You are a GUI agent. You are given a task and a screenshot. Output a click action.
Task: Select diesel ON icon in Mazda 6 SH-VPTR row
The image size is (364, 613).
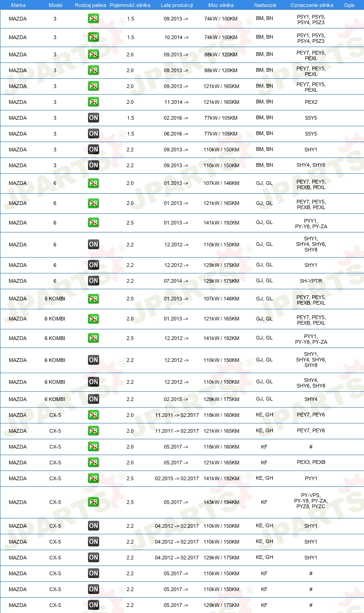pos(93,280)
